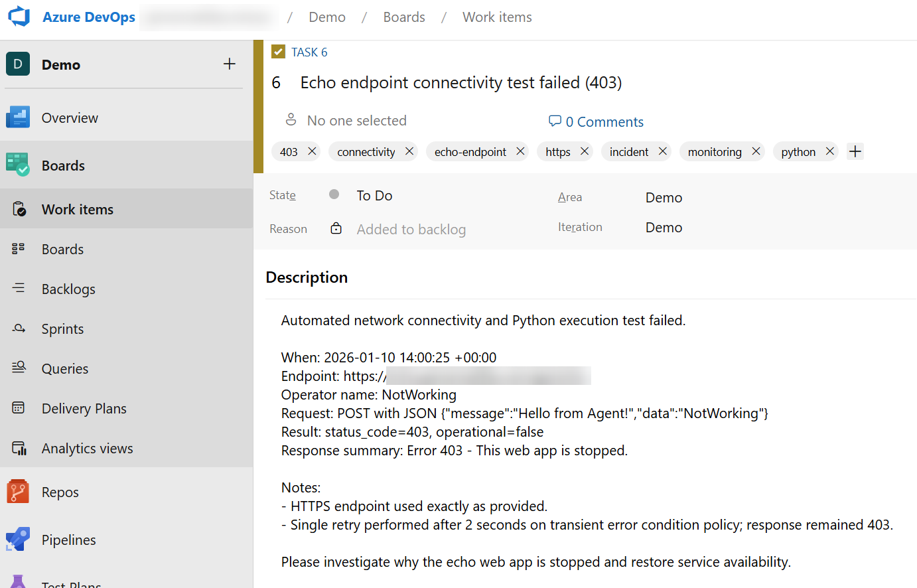
Task: Open the State dropdown showing To Do
Action: coord(375,196)
